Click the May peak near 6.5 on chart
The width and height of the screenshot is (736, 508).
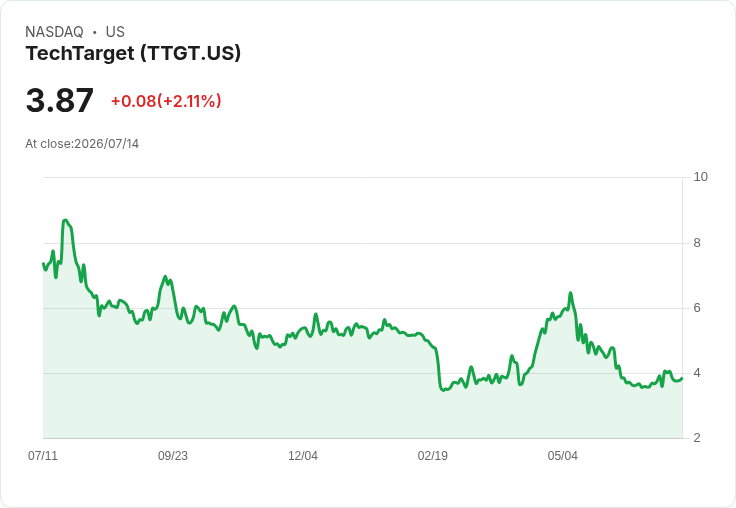pos(570,293)
